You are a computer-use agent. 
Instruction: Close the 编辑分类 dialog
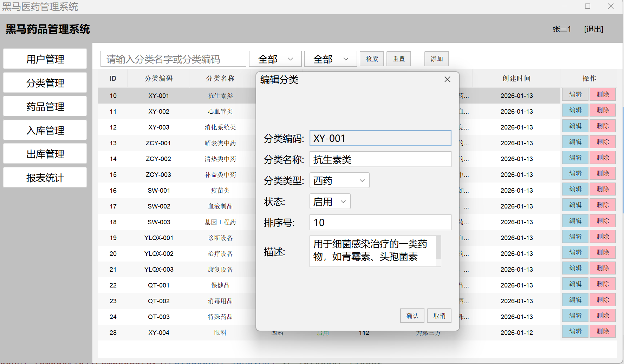pos(447,79)
